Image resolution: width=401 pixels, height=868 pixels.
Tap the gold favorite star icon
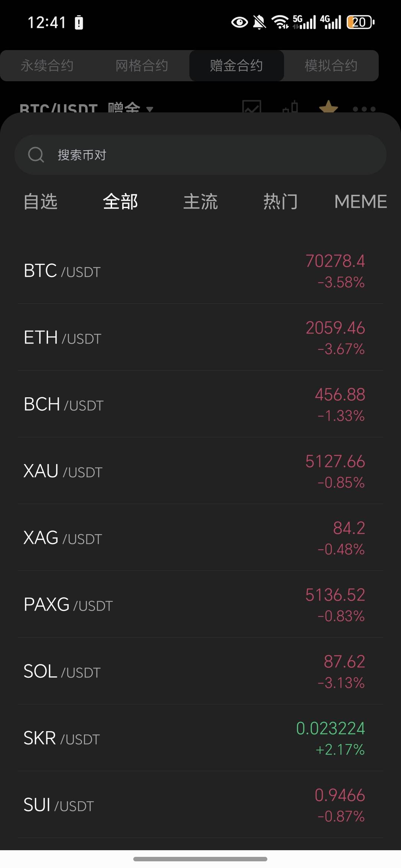click(328, 107)
